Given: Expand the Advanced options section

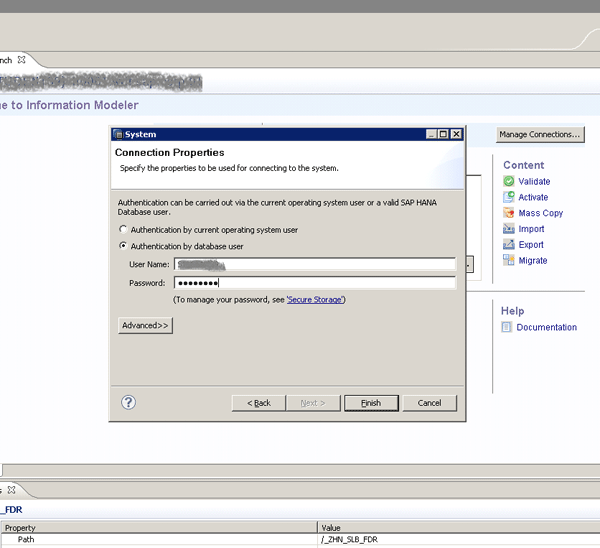Looking at the screenshot, I should [x=146, y=325].
